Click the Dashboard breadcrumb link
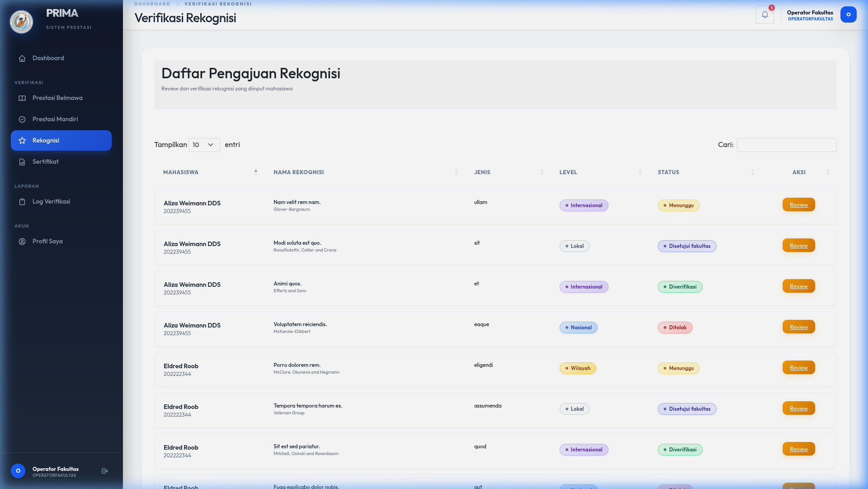The width and height of the screenshot is (868, 489). [152, 4]
